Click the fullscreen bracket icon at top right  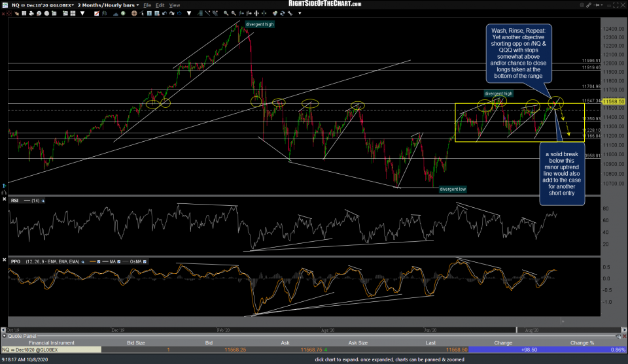pos(616,5)
